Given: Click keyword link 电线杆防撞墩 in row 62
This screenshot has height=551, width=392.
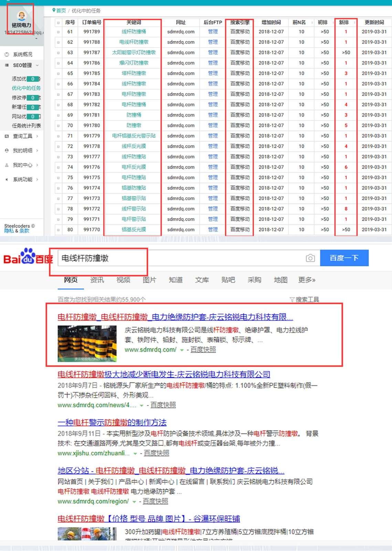Looking at the screenshot, I should (x=134, y=42).
